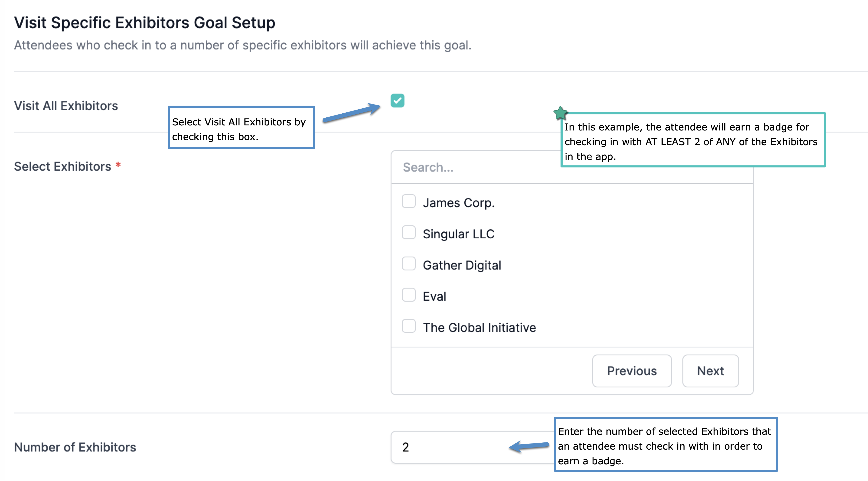
Task: Go to Next exhibitors page
Action: (710, 371)
